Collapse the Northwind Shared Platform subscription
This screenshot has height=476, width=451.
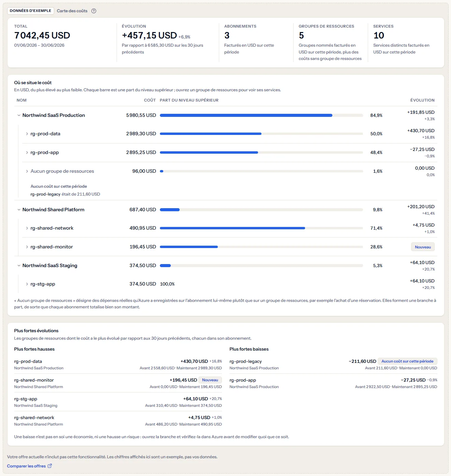click(x=19, y=210)
